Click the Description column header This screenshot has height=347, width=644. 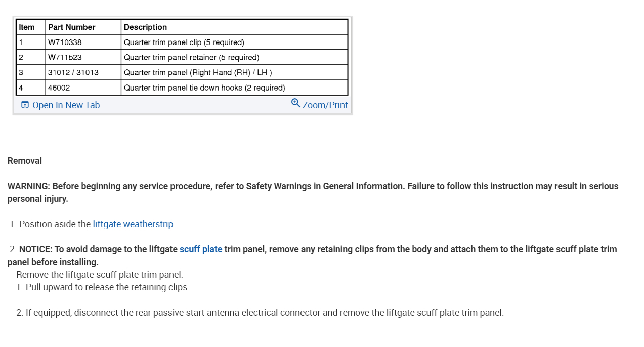[145, 27]
